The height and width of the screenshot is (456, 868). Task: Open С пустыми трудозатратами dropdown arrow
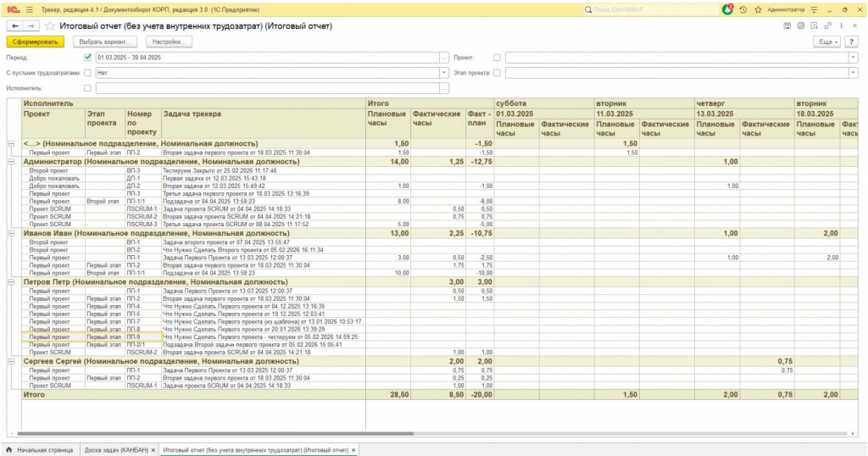(444, 73)
